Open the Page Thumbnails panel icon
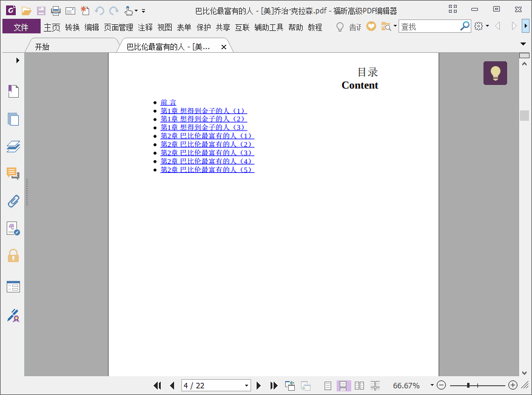532x395 pixels. (x=13, y=119)
